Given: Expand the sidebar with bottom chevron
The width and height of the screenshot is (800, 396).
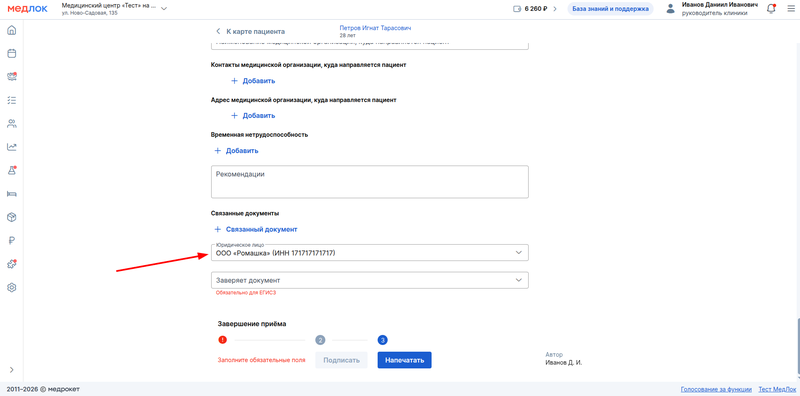Looking at the screenshot, I should coord(12,369).
